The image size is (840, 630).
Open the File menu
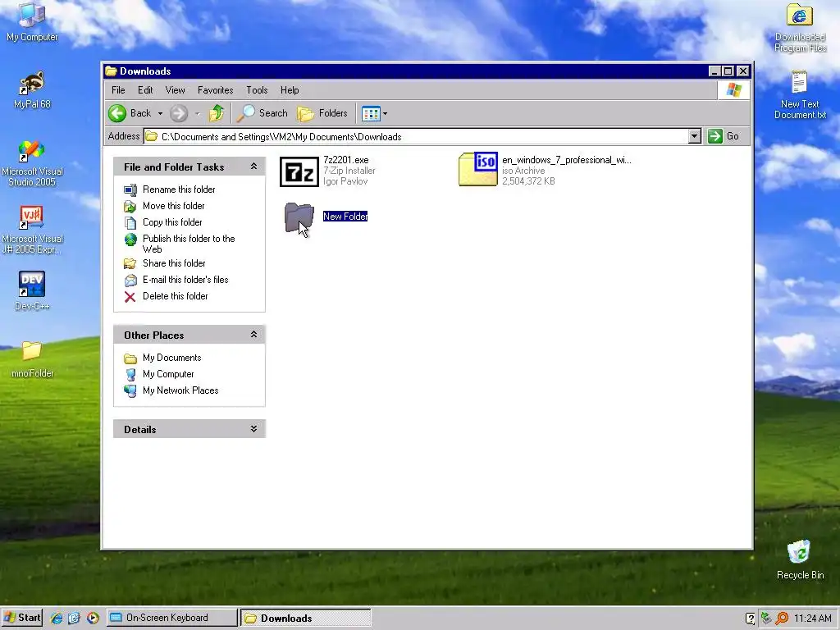[118, 90]
